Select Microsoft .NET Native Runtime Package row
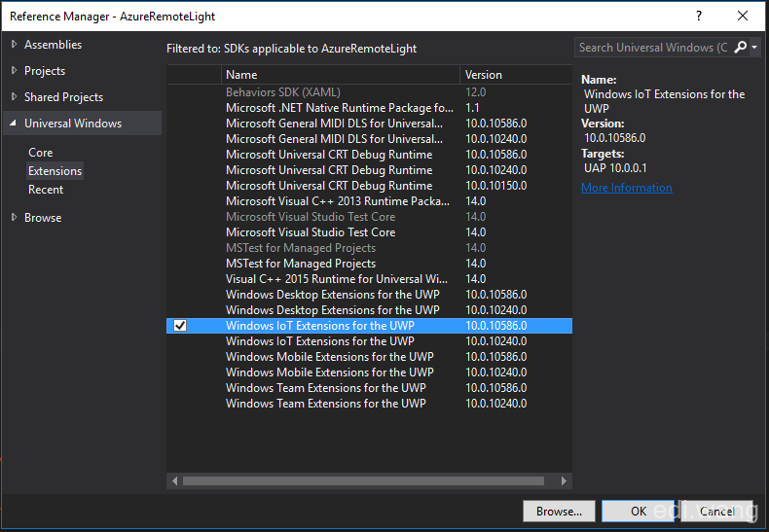 tap(369, 108)
